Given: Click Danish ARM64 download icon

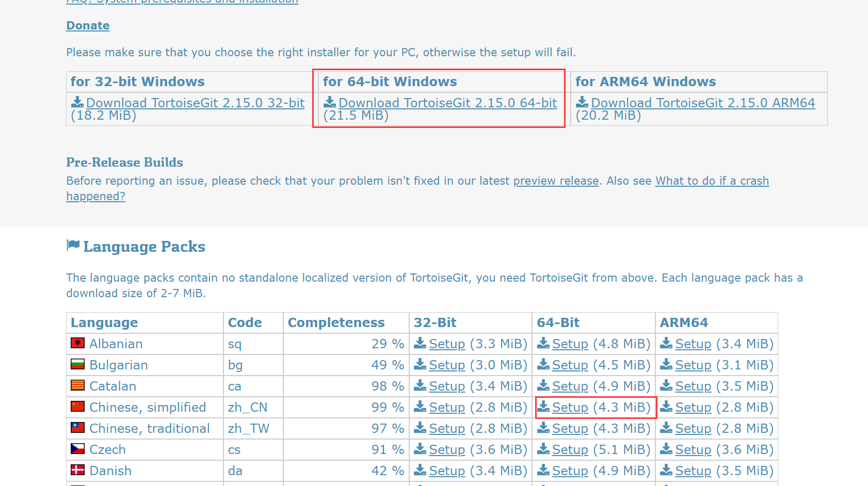Looking at the screenshot, I should 666,470.
